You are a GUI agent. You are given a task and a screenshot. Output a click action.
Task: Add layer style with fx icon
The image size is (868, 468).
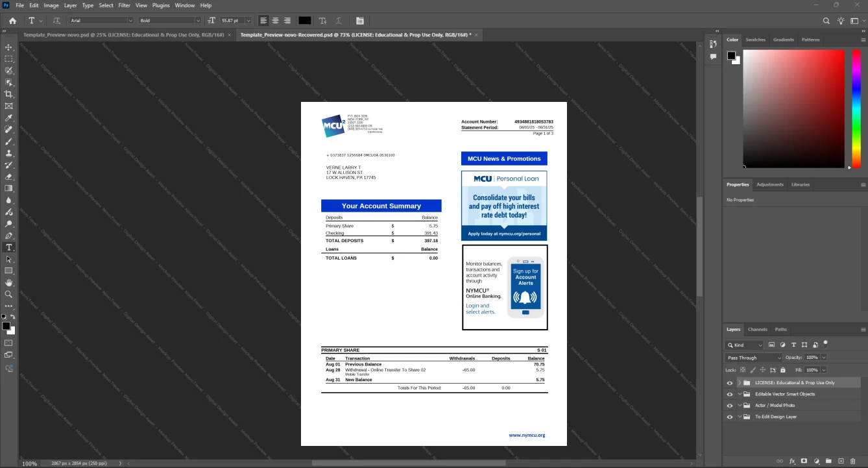792,461
